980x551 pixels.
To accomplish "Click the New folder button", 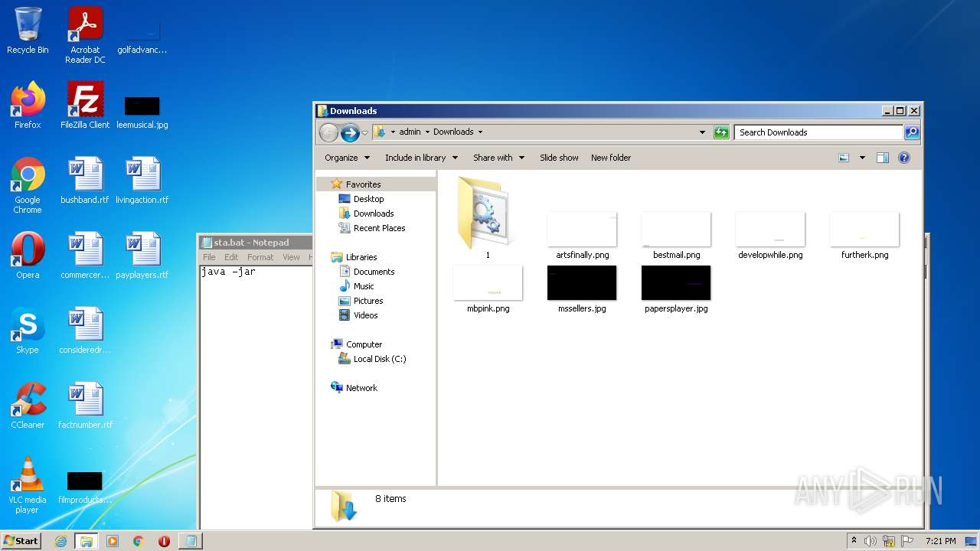I will [611, 158].
